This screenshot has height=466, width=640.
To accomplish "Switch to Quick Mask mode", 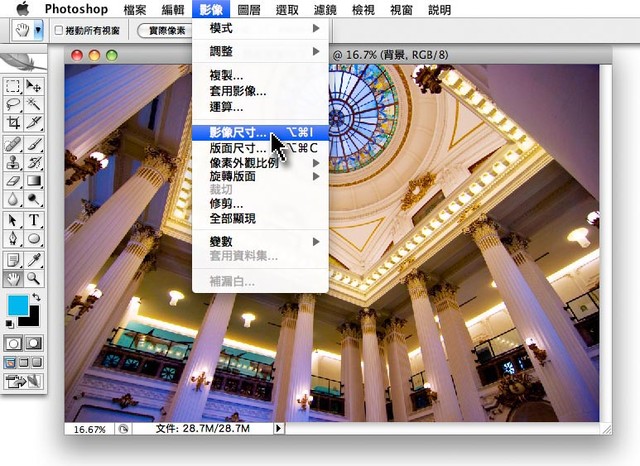I will tap(34, 343).
